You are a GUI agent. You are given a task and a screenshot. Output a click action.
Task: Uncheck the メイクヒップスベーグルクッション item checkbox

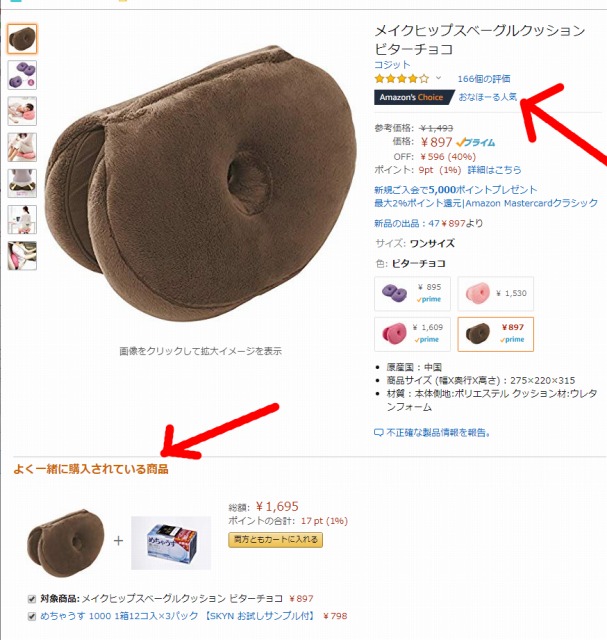(x=31, y=599)
